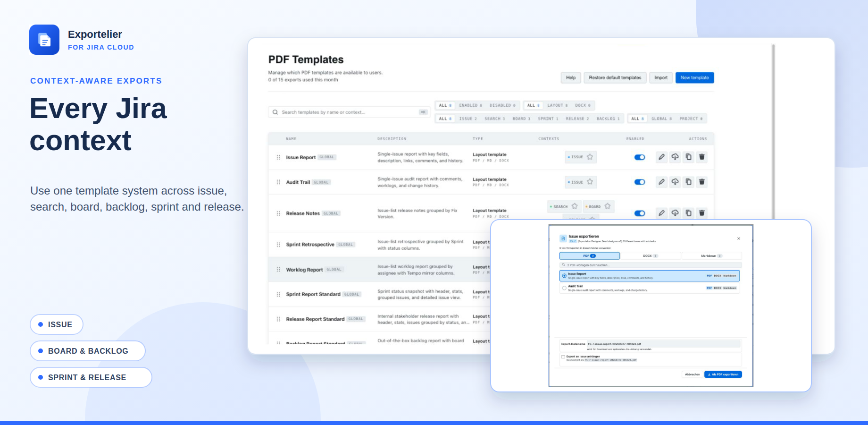
Task: Filter templates by SPRINT context
Action: click(548, 119)
